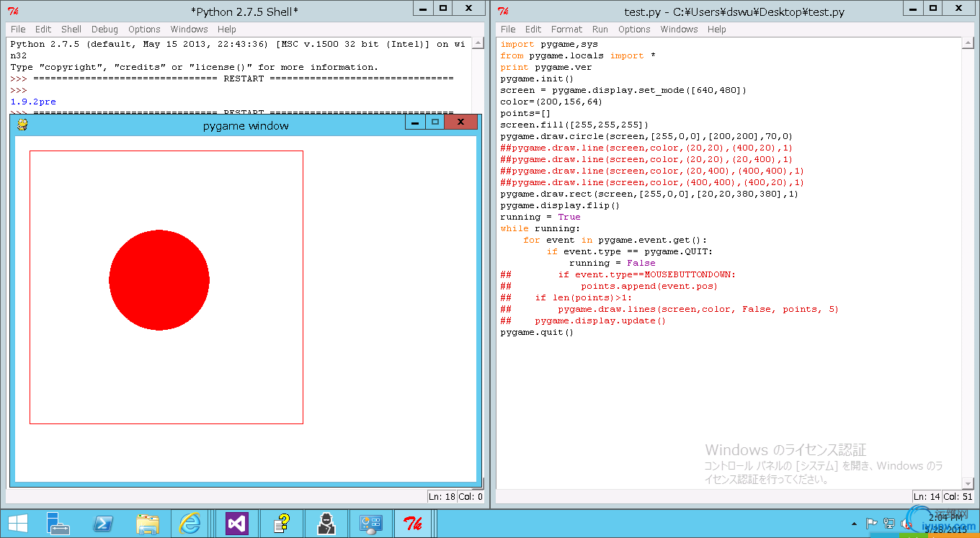The image size is (980, 538).
Task: Minimize the test.py editor window
Action: (913, 8)
